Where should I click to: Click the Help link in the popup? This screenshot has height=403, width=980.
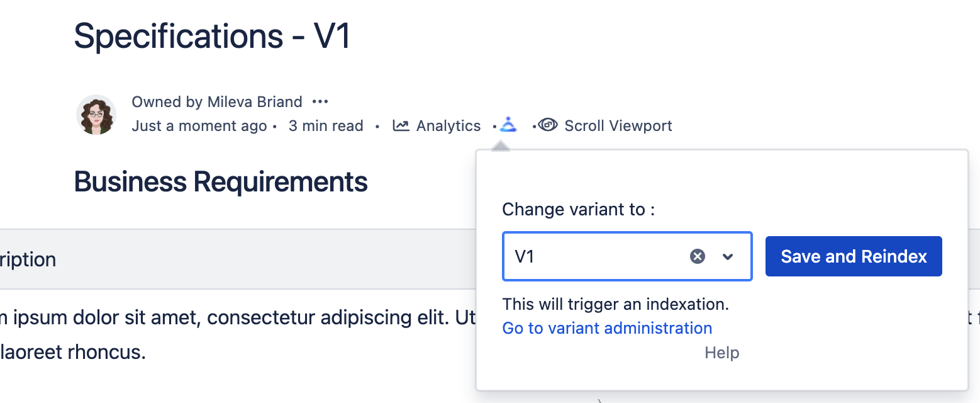pyautogui.click(x=721, y=353)
